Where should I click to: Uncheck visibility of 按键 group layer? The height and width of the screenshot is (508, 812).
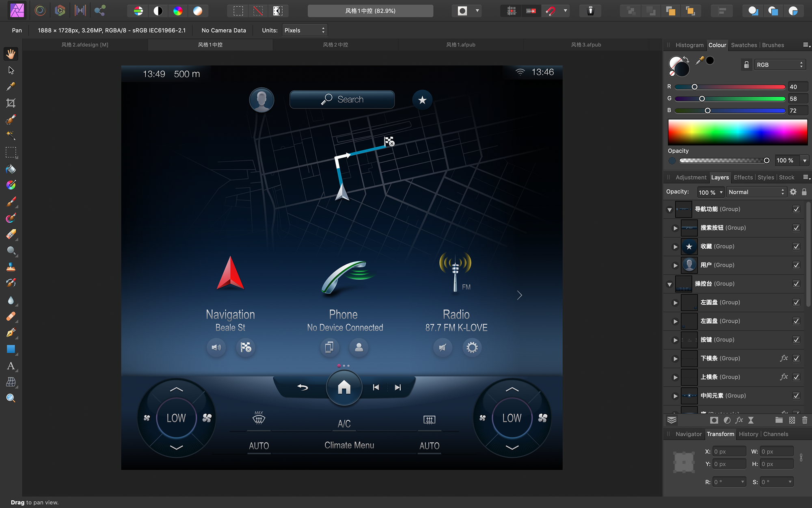click(796, 340)
